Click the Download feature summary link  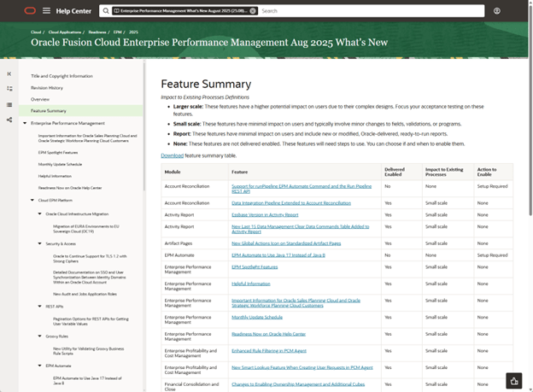click(x=172, y=155)
